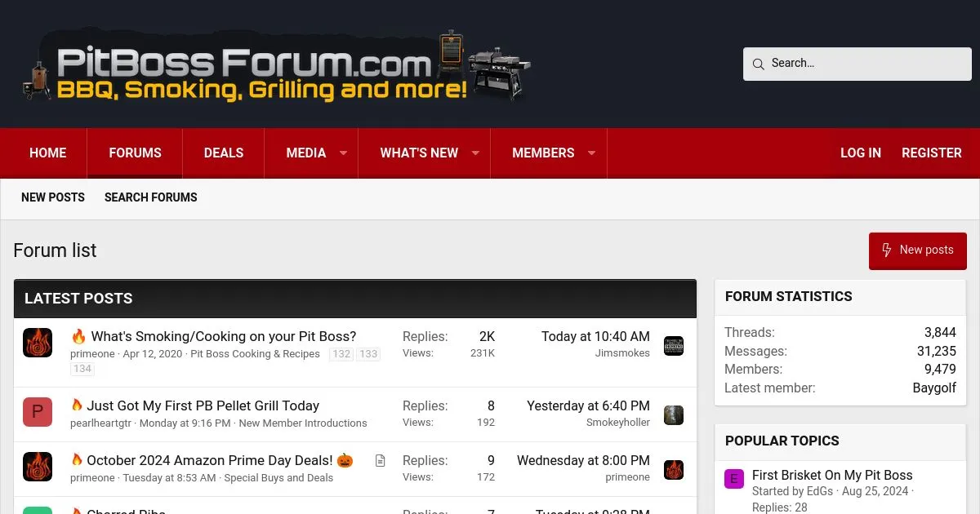
Task: Open the Members tab
Action: point(543,153)
